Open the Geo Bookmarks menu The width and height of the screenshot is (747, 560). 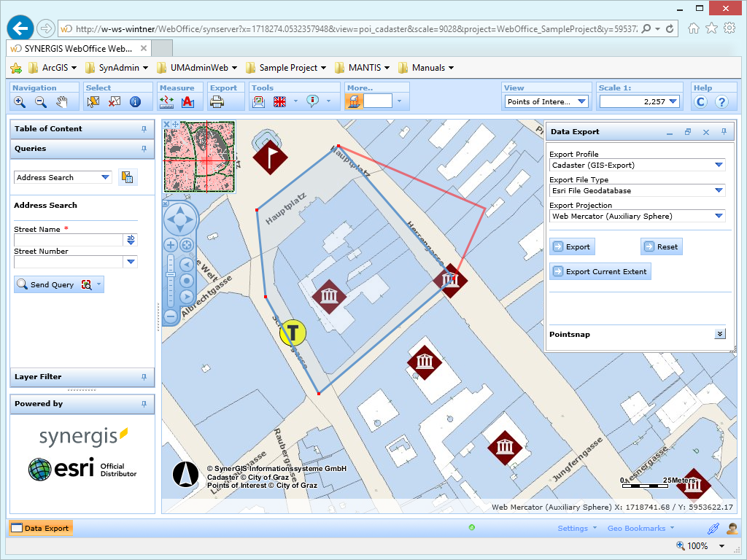pyautogui.click(x=637, y=528)
